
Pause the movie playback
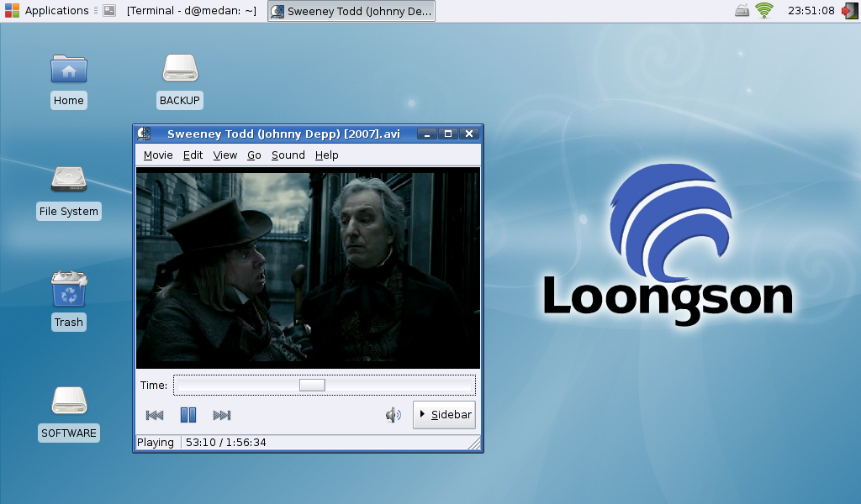188,415
